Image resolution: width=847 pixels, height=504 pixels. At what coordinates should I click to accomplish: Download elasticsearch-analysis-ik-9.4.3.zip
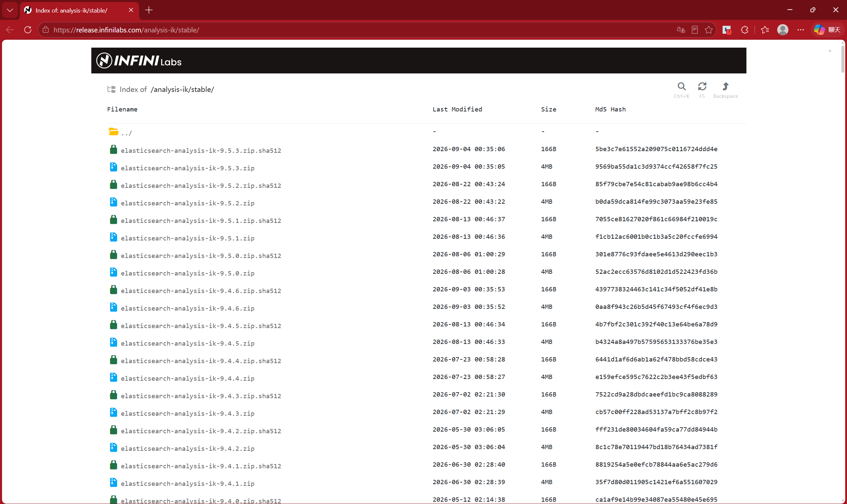pos(188,413)
